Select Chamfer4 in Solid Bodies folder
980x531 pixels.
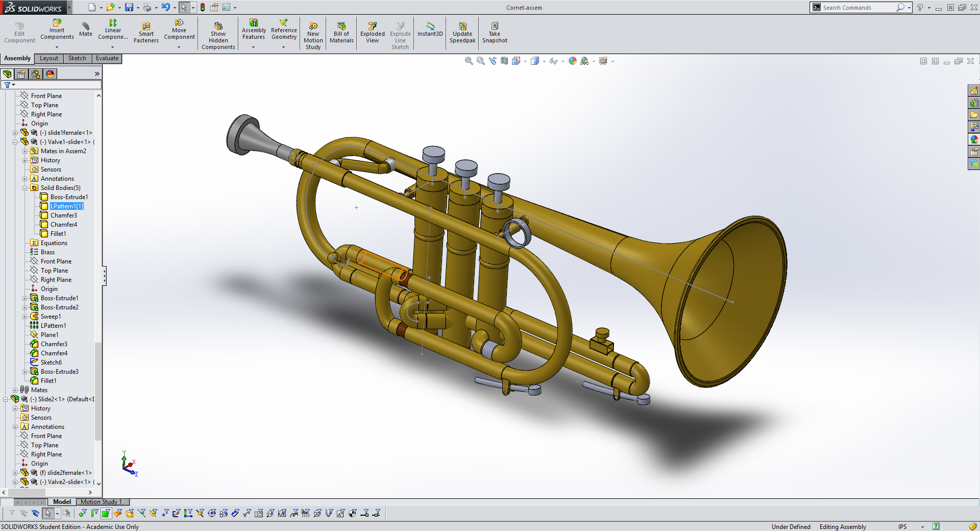(64, 225)
